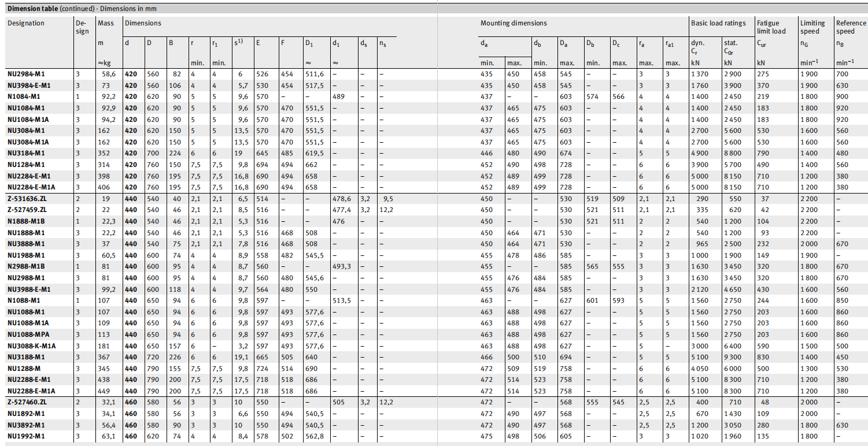Select designation NU1084-M1A

(28, 120)
